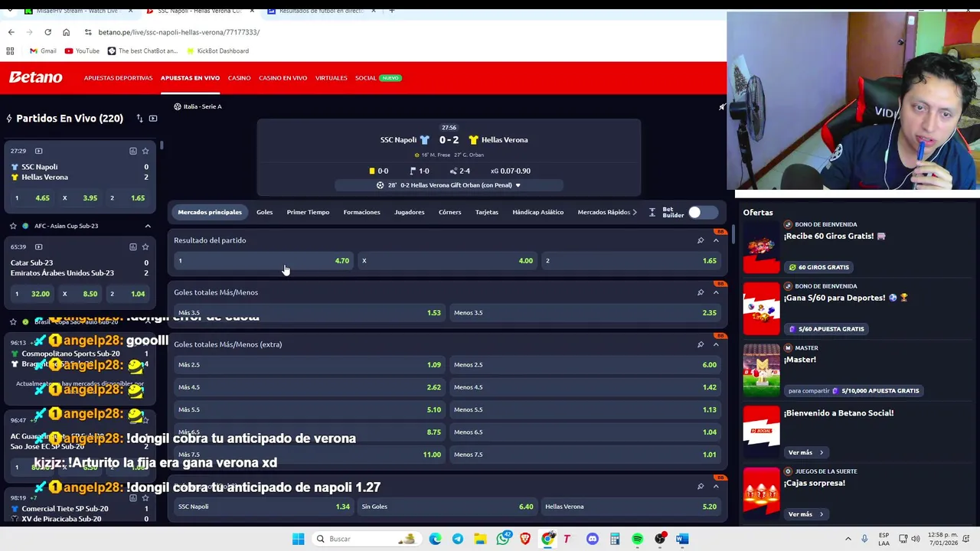Select Mercados principales tab
This screenshot has height=551, width=980.
[x=210, y=212]
